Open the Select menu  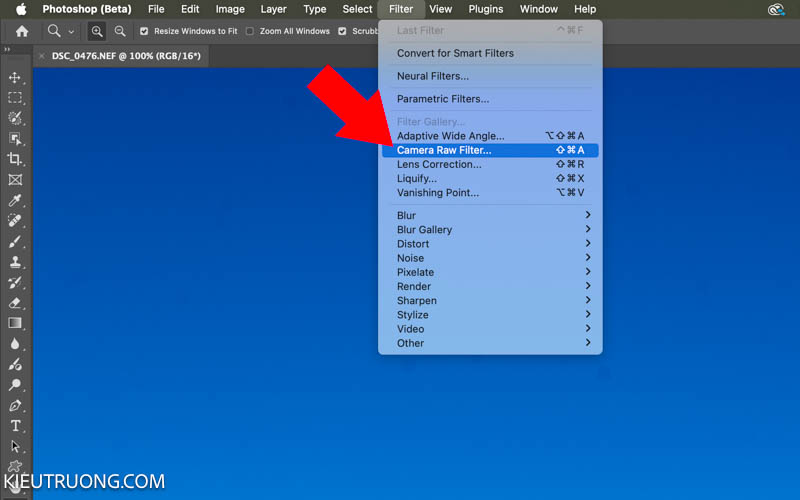[x=357, y=9]
